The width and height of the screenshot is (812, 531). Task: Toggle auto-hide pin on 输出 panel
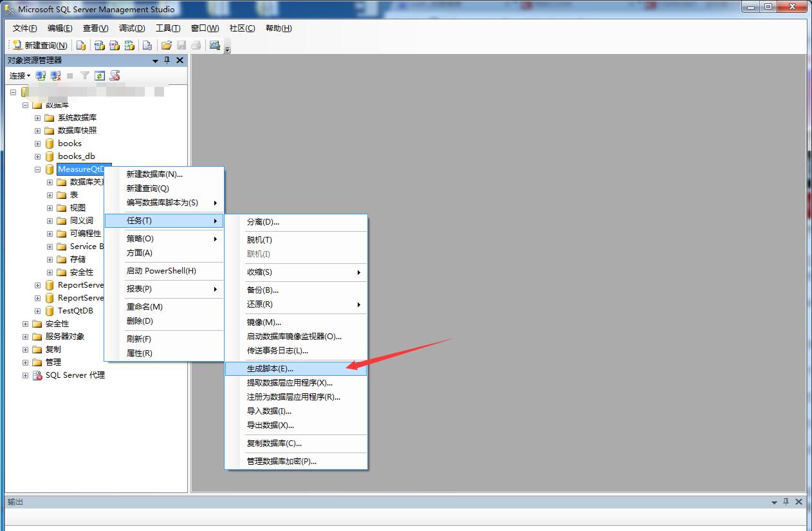786,501
